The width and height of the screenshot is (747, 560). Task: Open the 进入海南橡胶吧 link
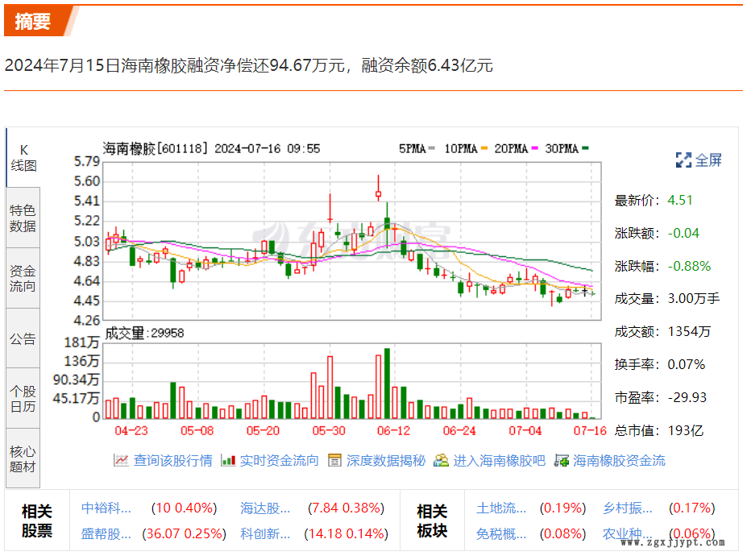(500, 460)
